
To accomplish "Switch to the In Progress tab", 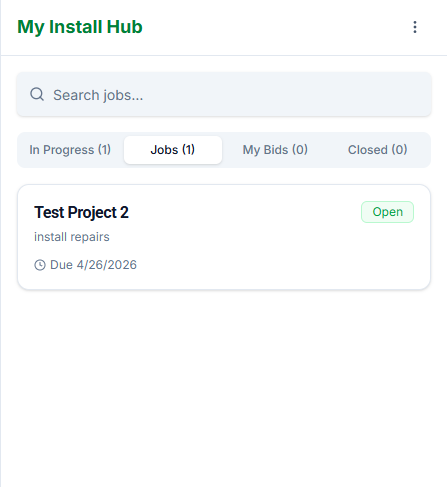I will [x=70, y=150].
